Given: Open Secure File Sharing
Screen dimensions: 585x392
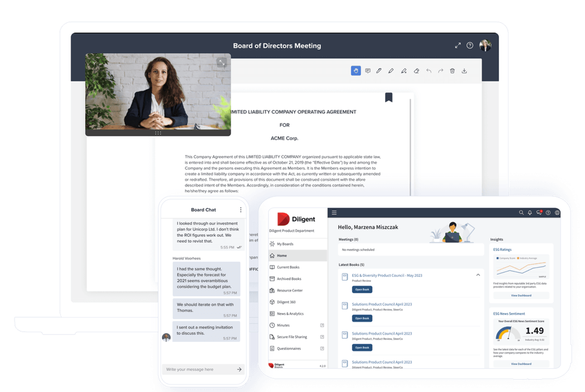Looking at the screenshot, I should pyautogui.click(x=297, y=337).
